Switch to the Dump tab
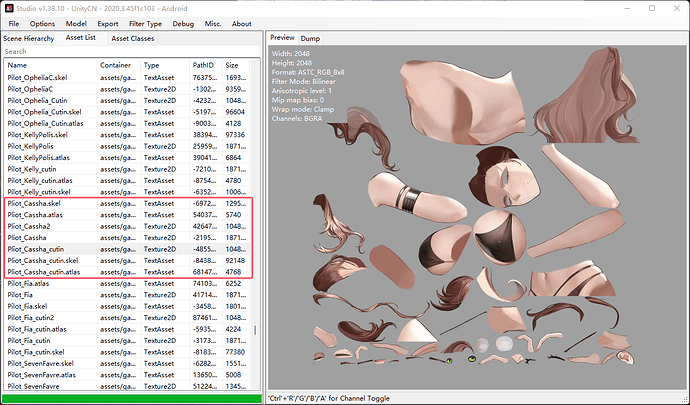Screen dimensions: 690x405 pyautogui.click(x=311, y=38)
